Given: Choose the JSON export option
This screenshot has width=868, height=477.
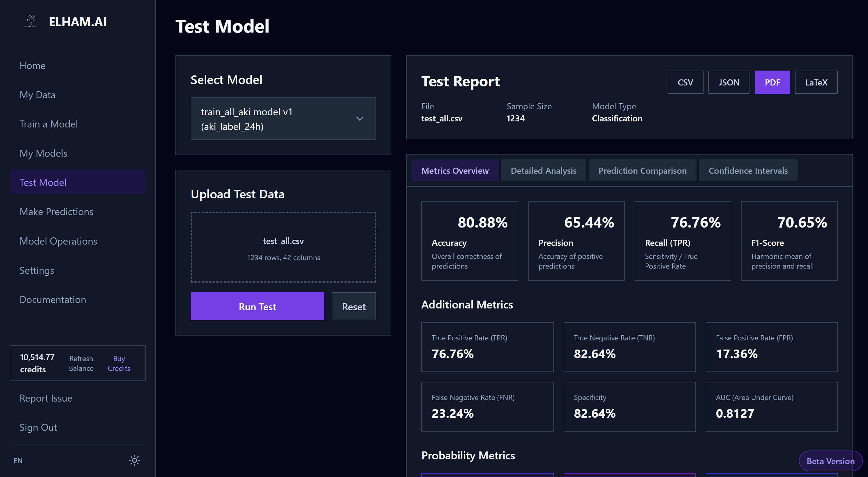Looking at the screenshot, I should (x=729, y=82).
